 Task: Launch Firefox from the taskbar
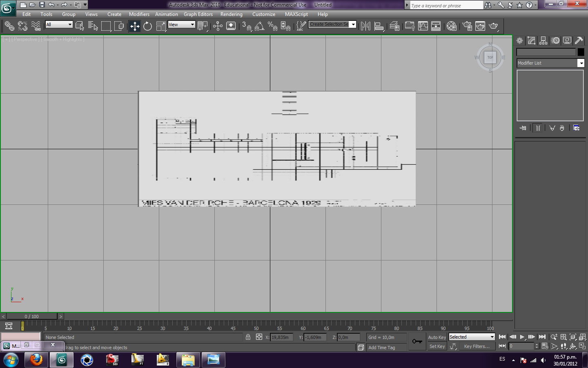click(36, 360)
